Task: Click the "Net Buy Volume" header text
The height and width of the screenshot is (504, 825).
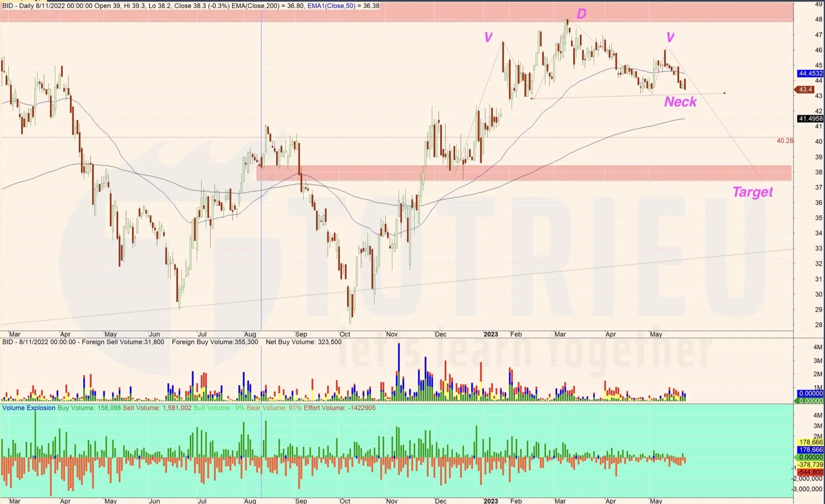Action: pyautogui.click(x=303, y=342)
